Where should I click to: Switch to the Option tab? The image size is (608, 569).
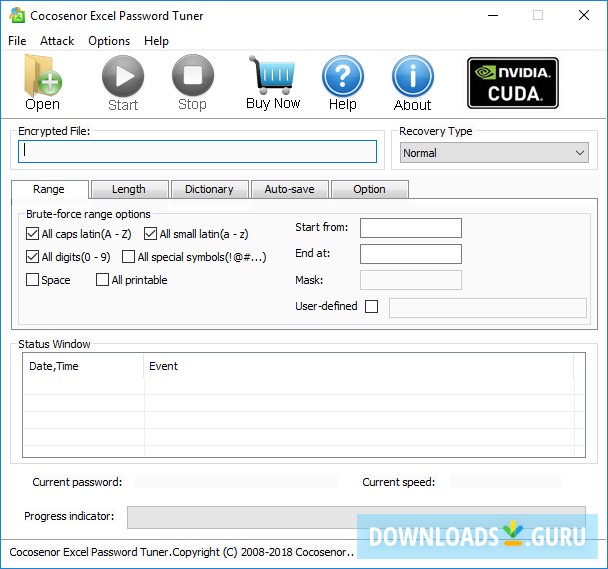click(x=369, y=189)
